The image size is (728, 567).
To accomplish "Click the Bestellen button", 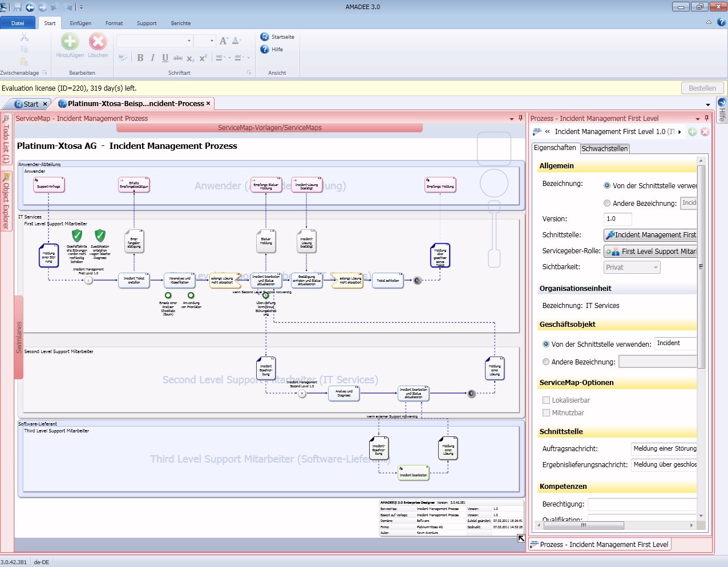I will (702, 88).
